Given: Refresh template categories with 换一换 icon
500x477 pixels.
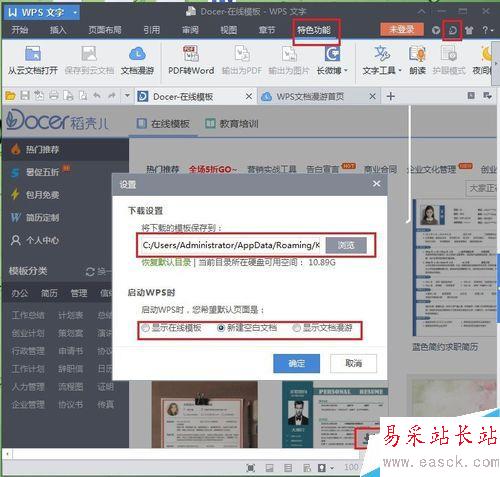Looking at the screenshot, I should click(90, 272).
